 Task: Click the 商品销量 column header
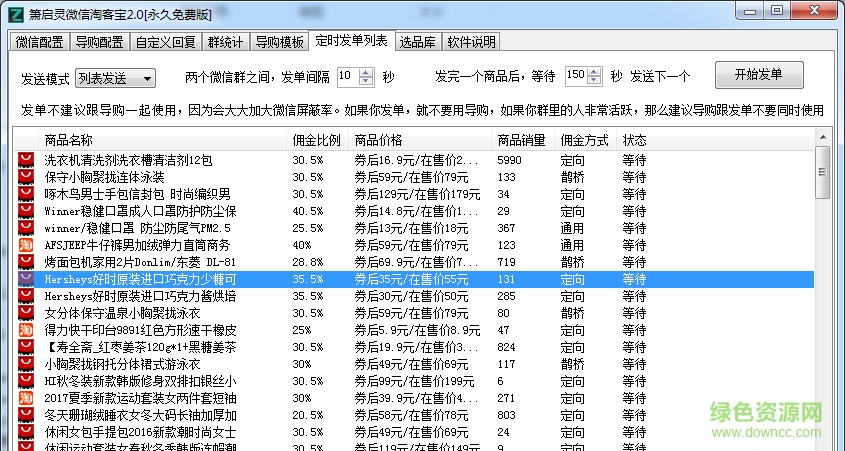pos(522,139)
